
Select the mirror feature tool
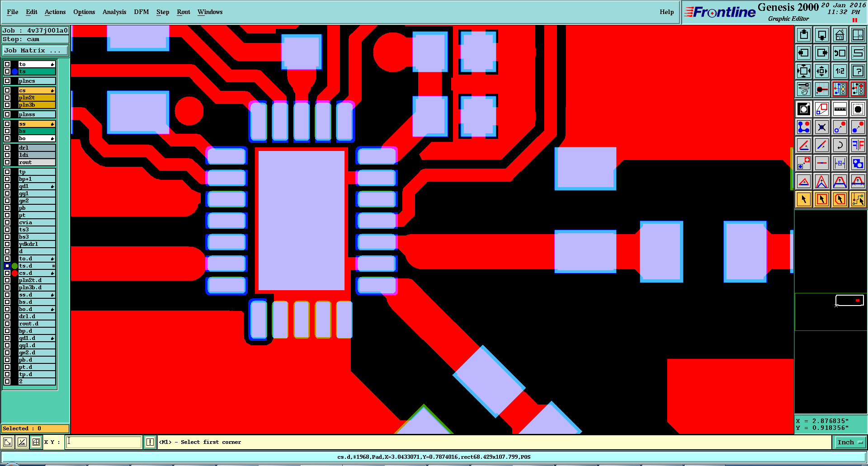pyautogui.click(x=858, y=145)
